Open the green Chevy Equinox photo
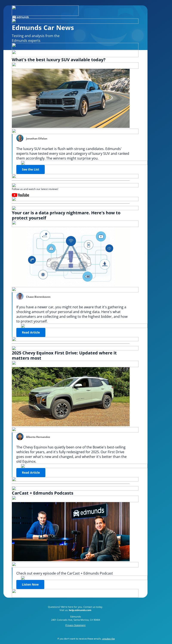Viewport: 172px width, 644px height. 71,396
